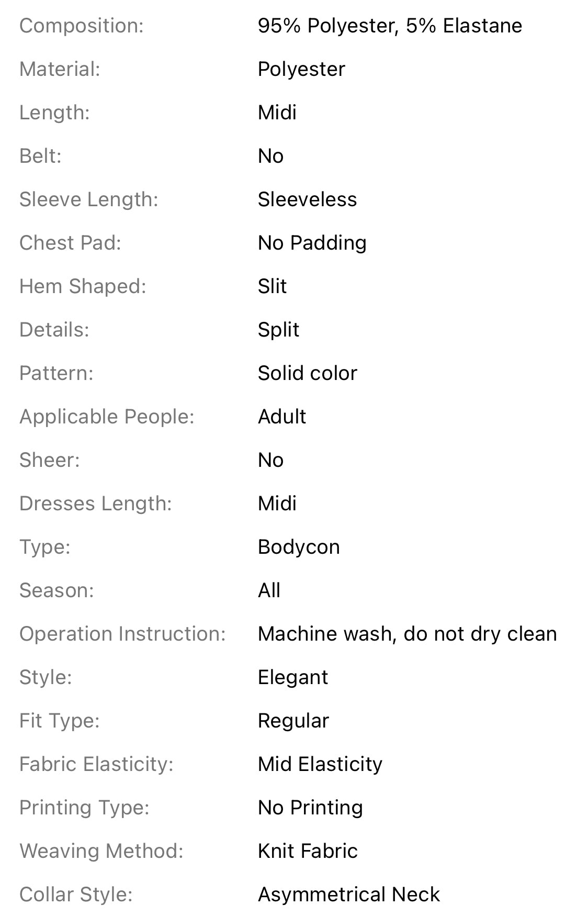588x917 pixels.
Task: Click the Material label
Action: [60, 69]
